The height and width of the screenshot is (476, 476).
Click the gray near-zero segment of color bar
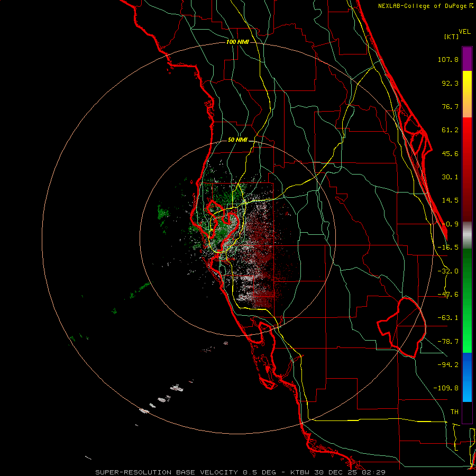point(467,235)
